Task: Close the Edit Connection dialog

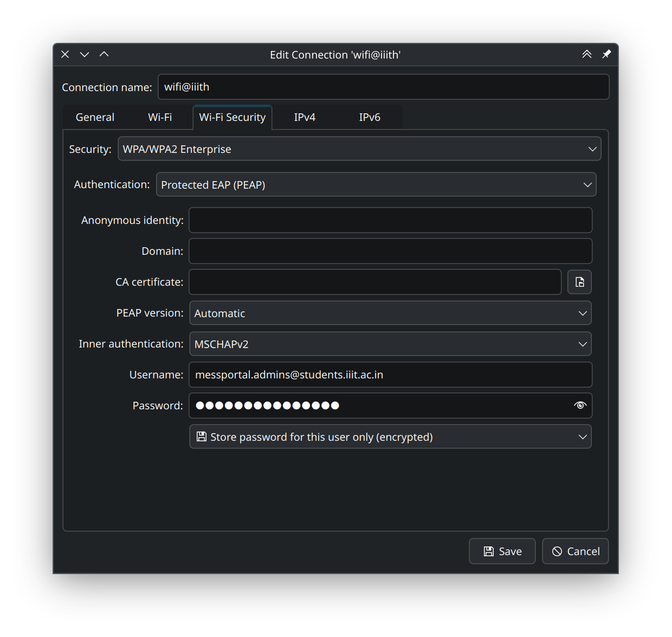Action: point(65,54)
